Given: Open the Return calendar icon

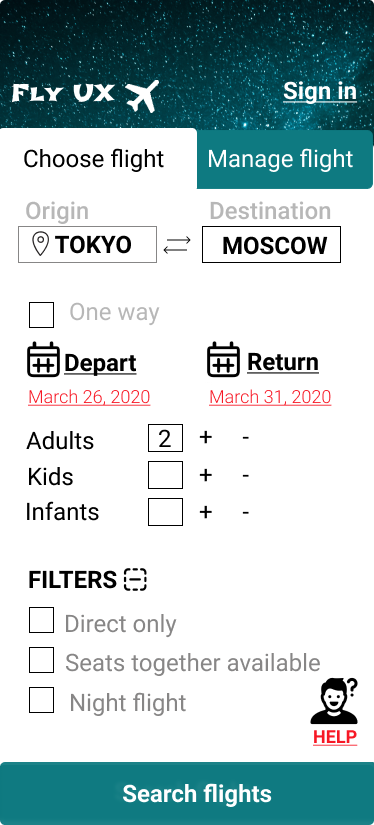Looking at the screenshot, I should pyautogui.click(x=223, y=359).
